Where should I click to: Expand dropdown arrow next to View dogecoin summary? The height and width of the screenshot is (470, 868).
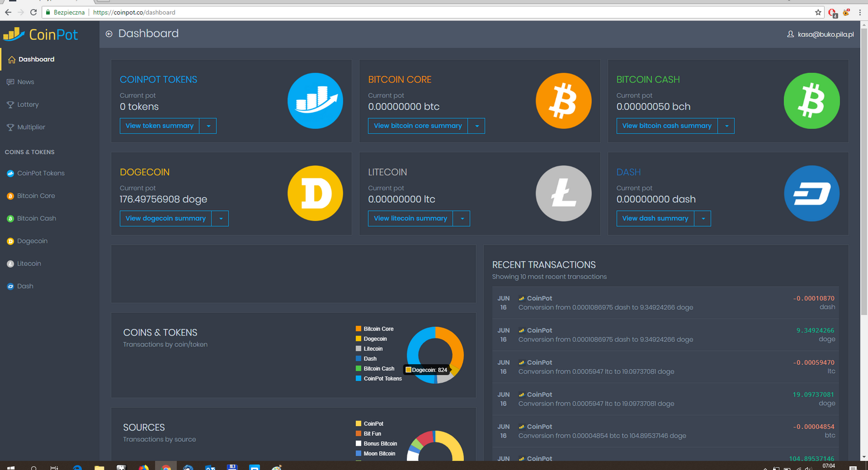coord(220,218)
